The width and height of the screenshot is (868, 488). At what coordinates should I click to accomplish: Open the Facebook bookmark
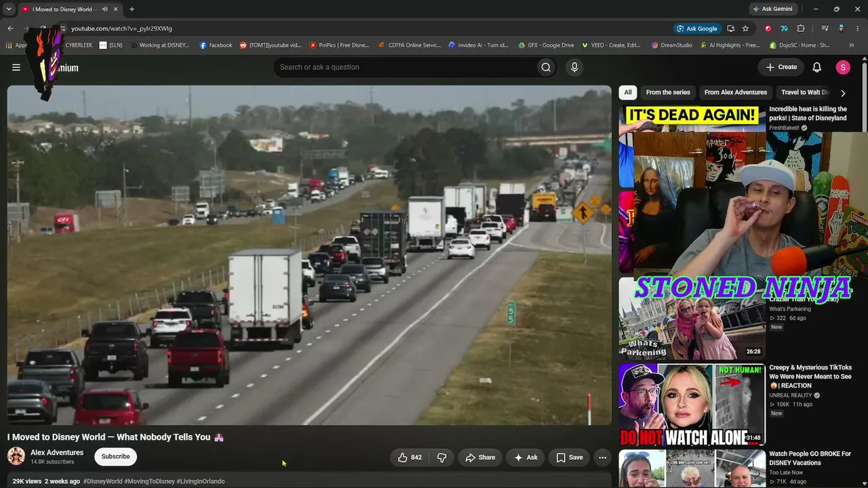coord(216,45)
